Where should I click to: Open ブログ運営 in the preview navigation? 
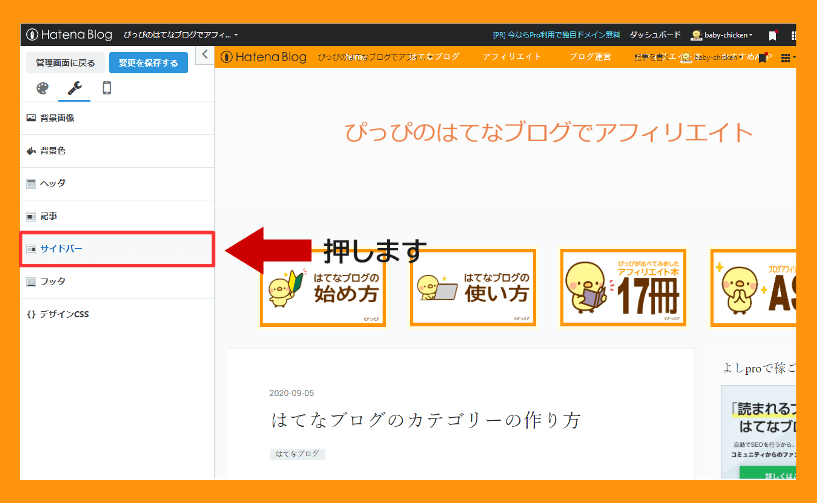coord(590,57)
